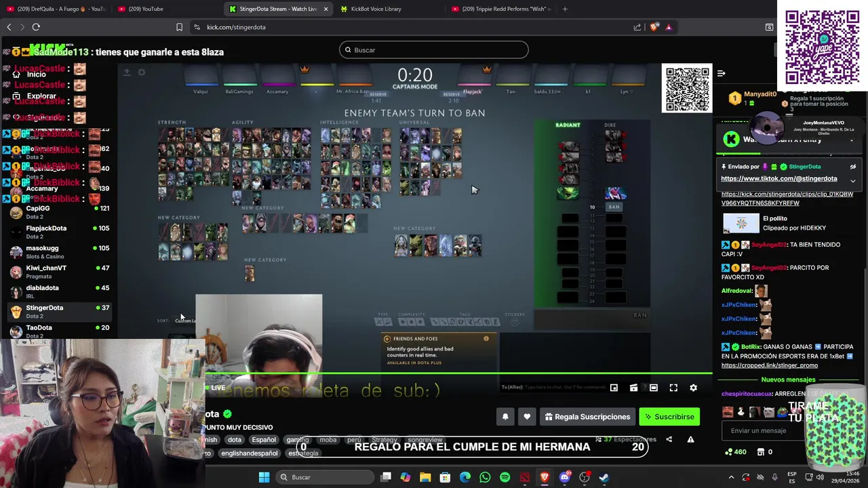Bookmark this page using the bookmark icon
This screenshot has width=868, height=488.
179,27
